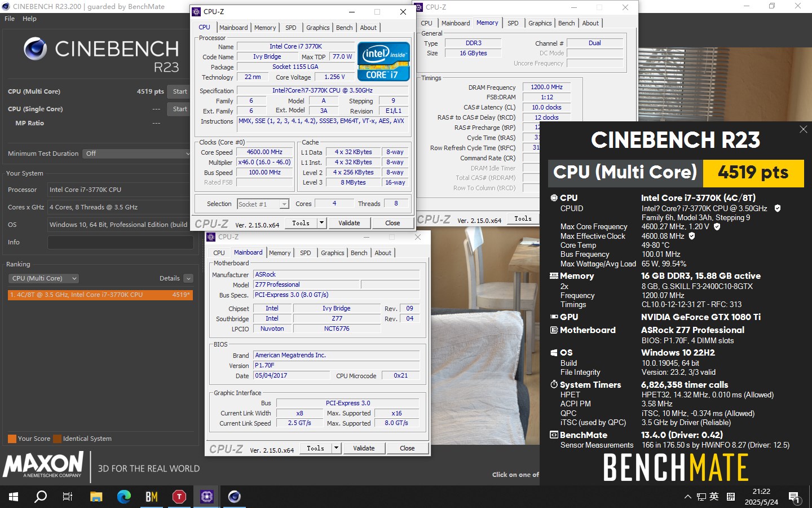
Task: Click the CPU-Z title bar icon of front window
Action: point(196,12)
